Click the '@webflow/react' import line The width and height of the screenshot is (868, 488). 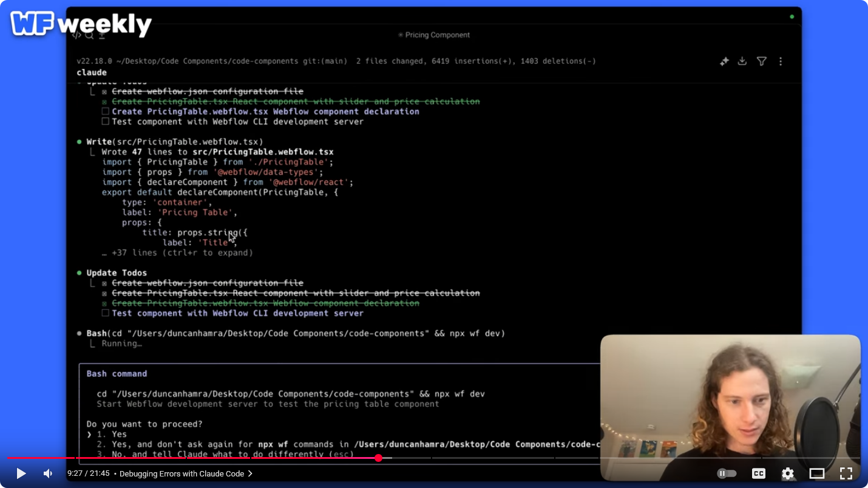point(228,183)
